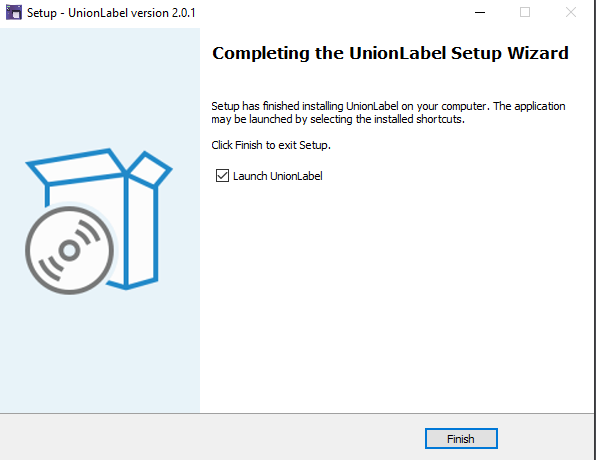Uncheck the Launch UnionLabel checkbox
This screenshot has width=596, height=460.
click(x=222, y=176)
